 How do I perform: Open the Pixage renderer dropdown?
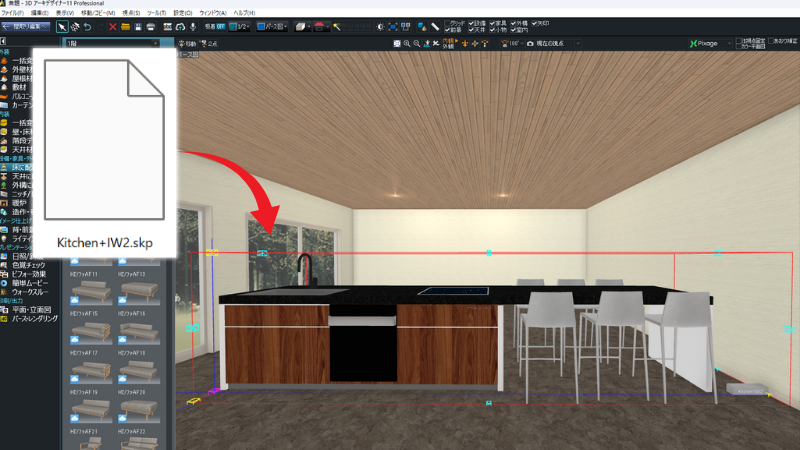(711, 43)
